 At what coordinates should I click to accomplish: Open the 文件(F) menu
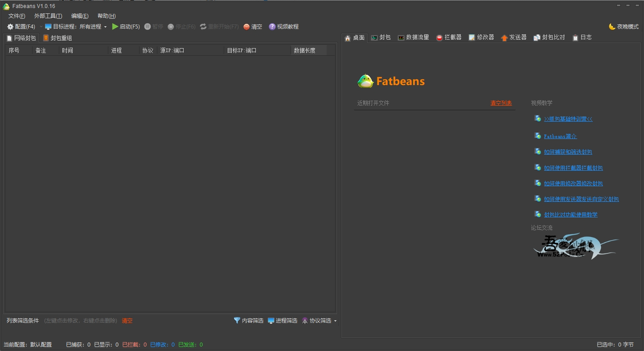pos(17,16)
